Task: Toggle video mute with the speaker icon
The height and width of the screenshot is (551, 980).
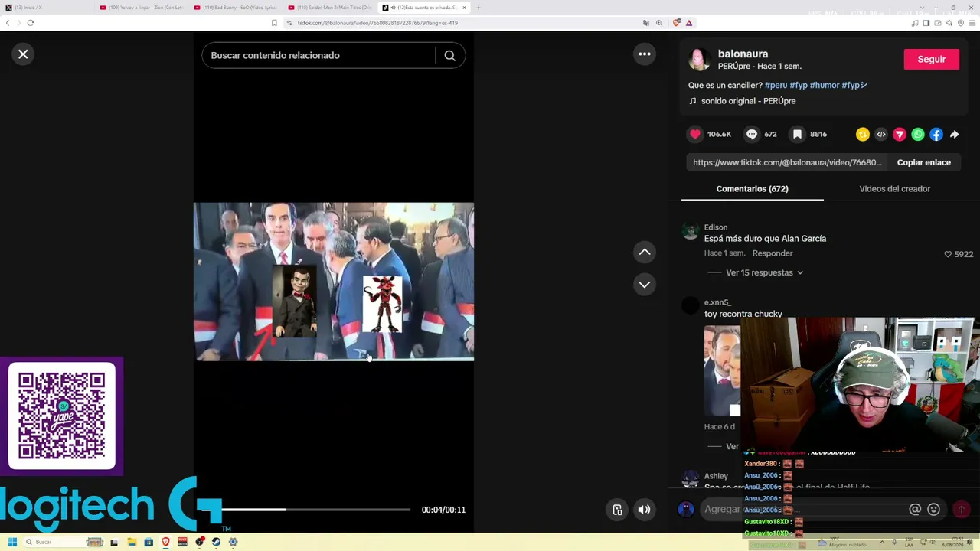Action: tap(645, 510)
